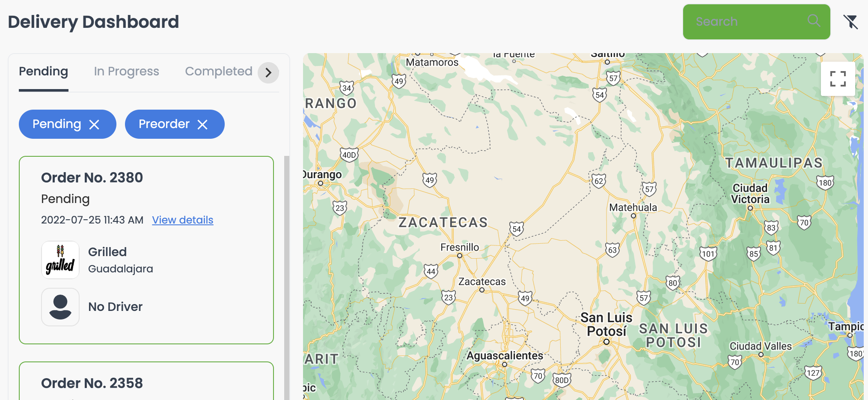Clear filters with the crossed funnel icon
Image resolution: width=868 pixels, height=400 pixels.
851,22
